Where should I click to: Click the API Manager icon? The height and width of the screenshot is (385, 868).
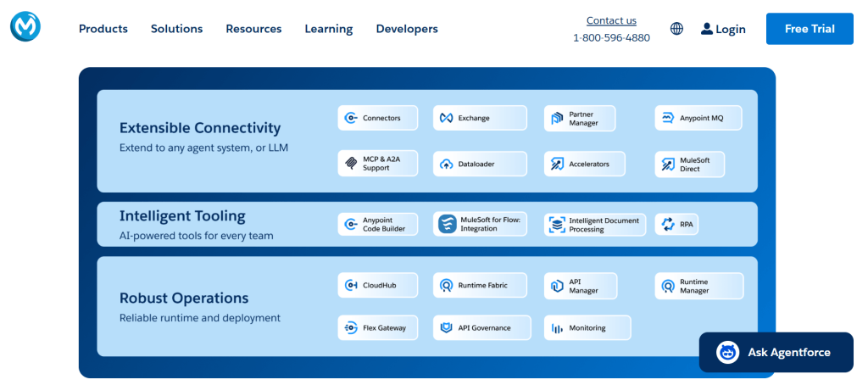556,286
